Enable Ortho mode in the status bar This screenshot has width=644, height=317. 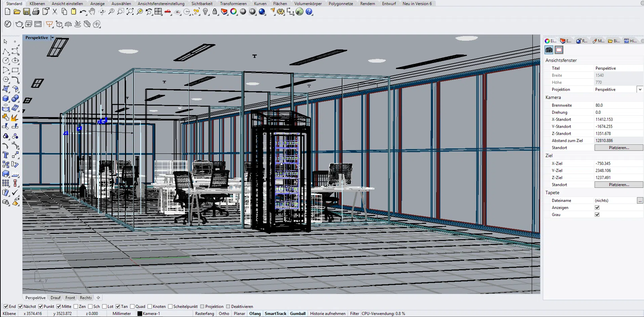(224, 313)
